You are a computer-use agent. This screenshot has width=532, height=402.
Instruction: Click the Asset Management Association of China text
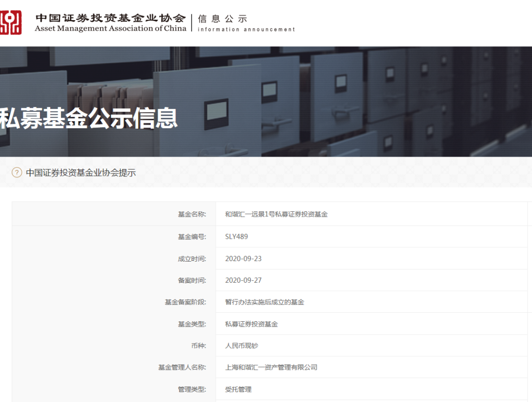coord(110,29)
